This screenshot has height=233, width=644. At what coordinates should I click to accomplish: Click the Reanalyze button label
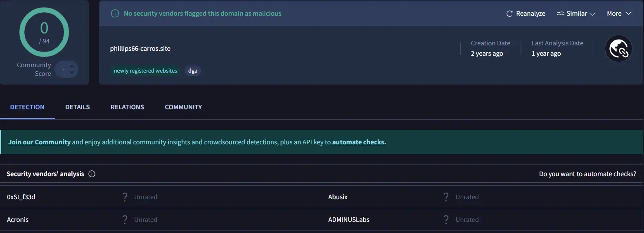click(x=530, y=14)
